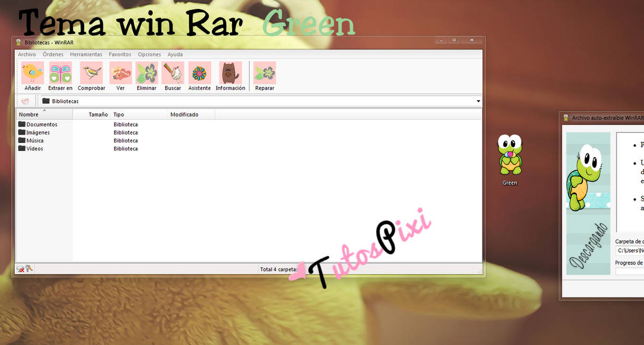Open the Green turtle desktop icon
Screen dimensions: 644x345
tap(509, 156)
